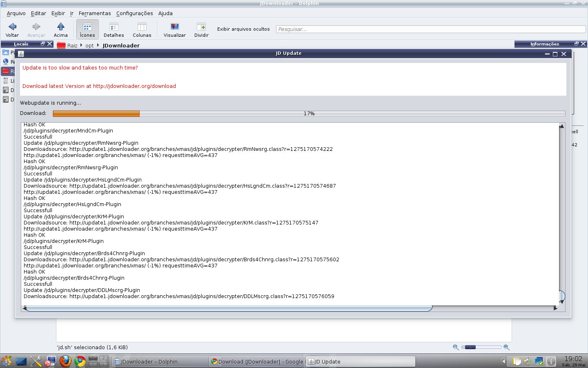Click opt in the breadcrumb path
The height and width of the screenshot is (368, 588).
(89, 45)
